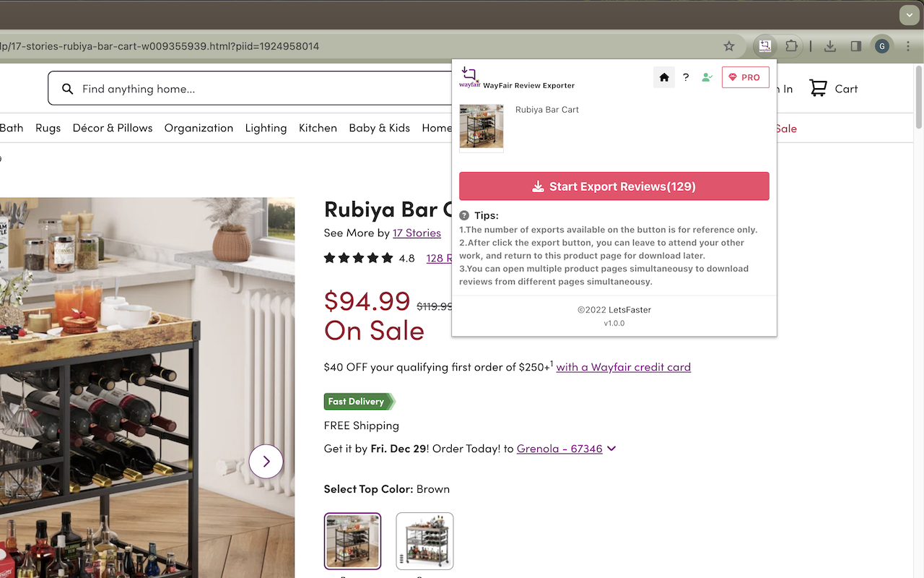Screen dimensions: 924x578
Task: Open Chrome three-dot menu
Action: (x=908, y=46)
